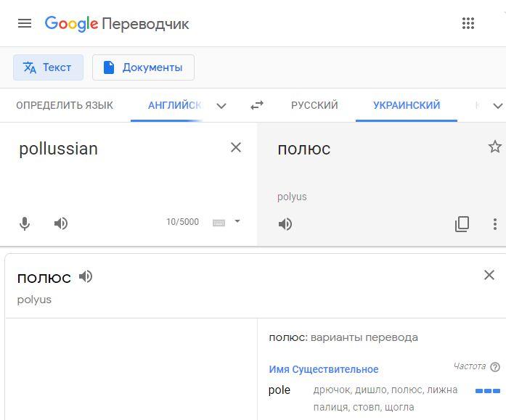
Task: Expand the input tools dropdown arrow
Action: pos(237,221)
